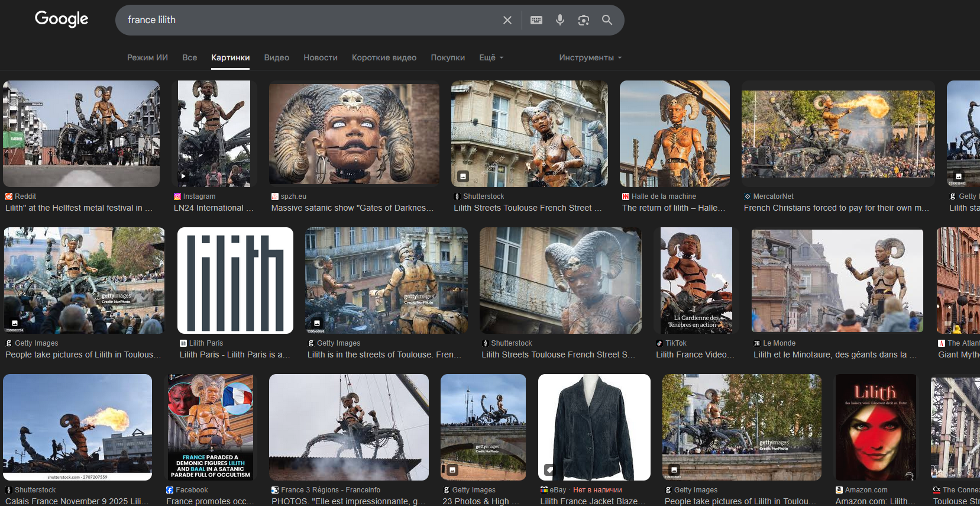The height and width of the screenshot is (506, 980).
Task: Open the Reddit Hellfest metal festival link
Action: tap(79, 208)
